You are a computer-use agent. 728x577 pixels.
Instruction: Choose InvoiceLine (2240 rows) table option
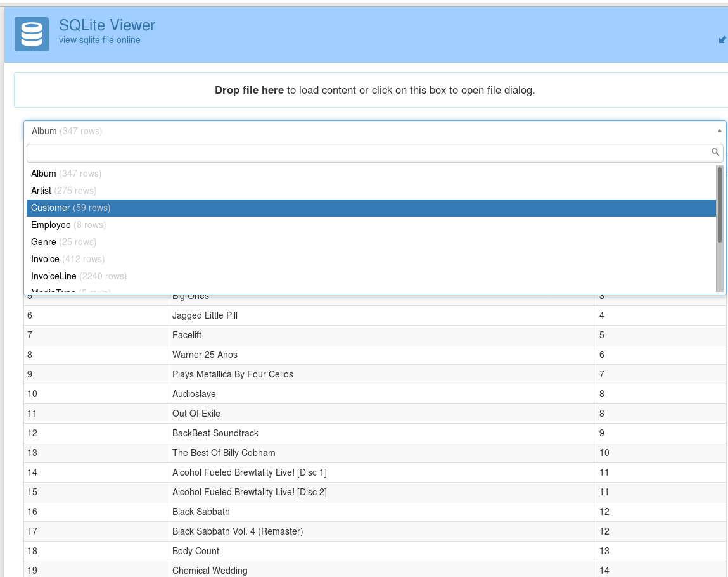(x=371, y=276)
